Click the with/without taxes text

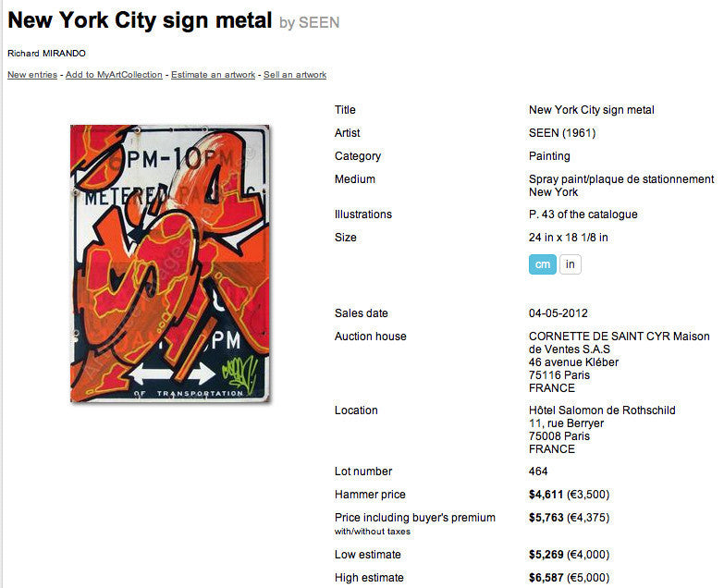pyautogui.click(x=373, y=532)
